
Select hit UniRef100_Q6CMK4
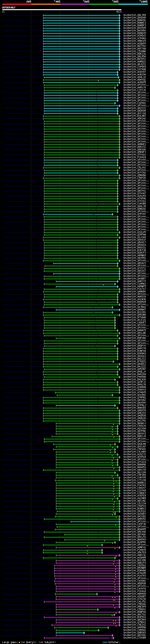click(x=135, y=620)
